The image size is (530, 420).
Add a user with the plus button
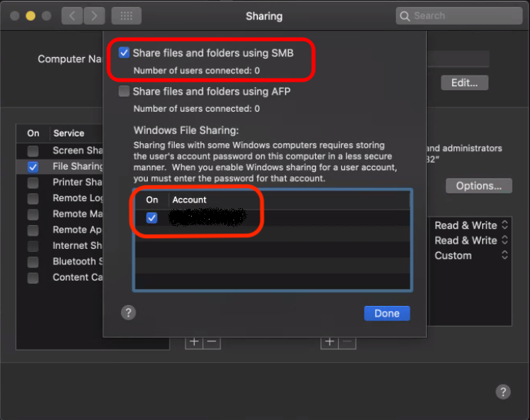coord(330,341)
